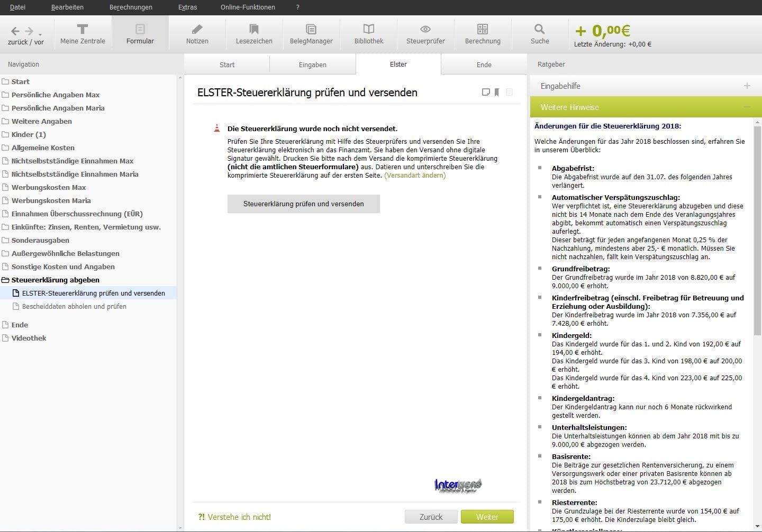Open Lesezeichen bookmarks in toolbar
Screen dimensions: 762x532
coord(254,33)
